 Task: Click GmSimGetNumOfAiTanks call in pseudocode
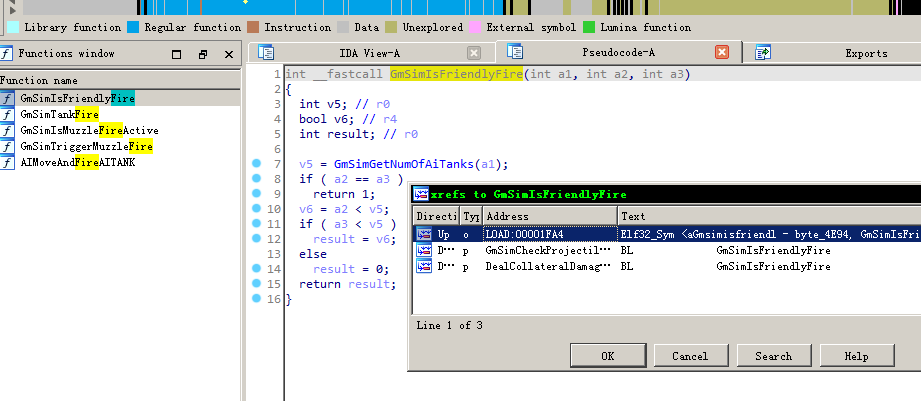(x=404, y=164)
